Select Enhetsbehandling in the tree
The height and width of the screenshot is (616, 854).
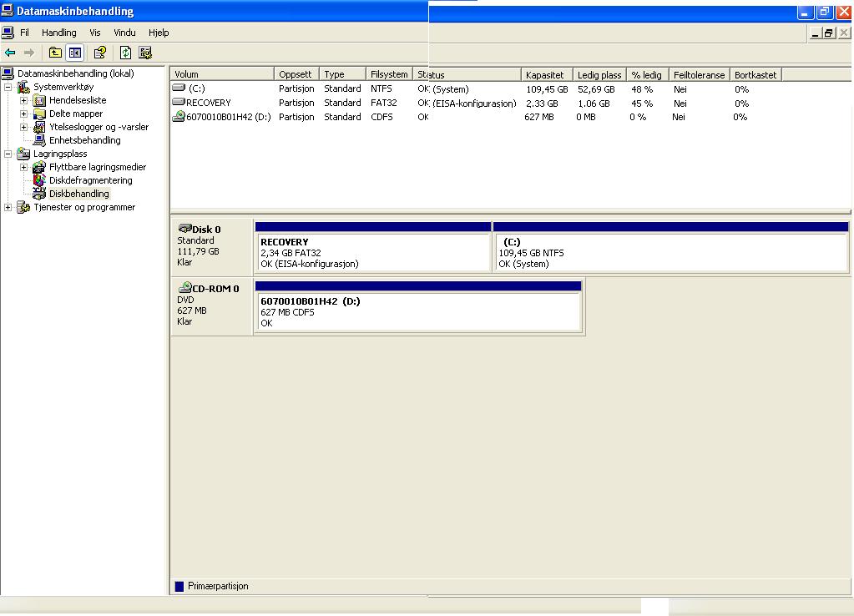(85, 140)
